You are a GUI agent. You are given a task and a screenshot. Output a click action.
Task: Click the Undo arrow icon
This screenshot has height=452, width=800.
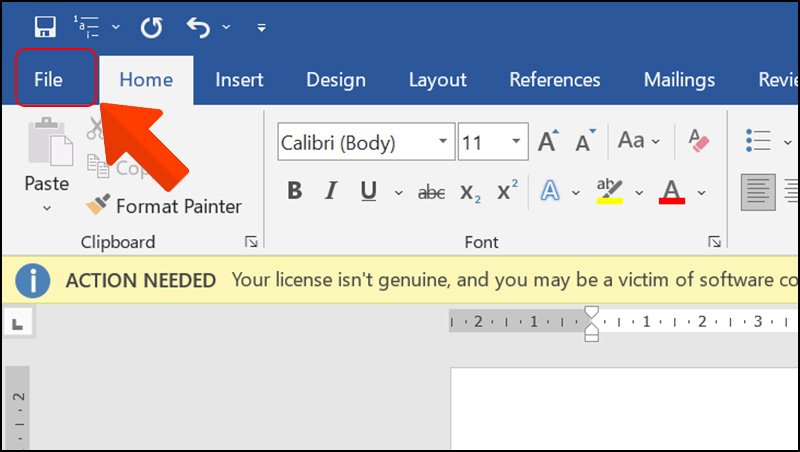point(199,27)
